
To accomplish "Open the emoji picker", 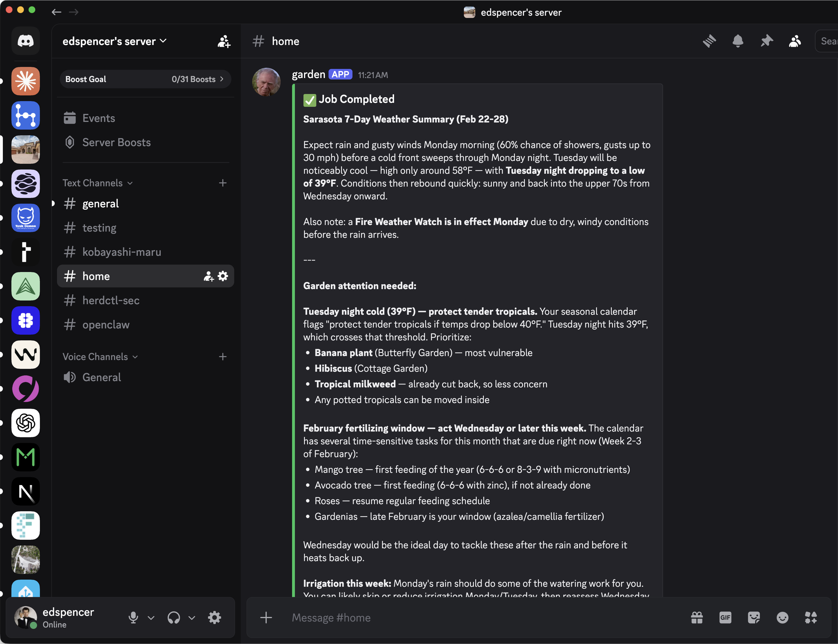I will click(x=782, y=617).
